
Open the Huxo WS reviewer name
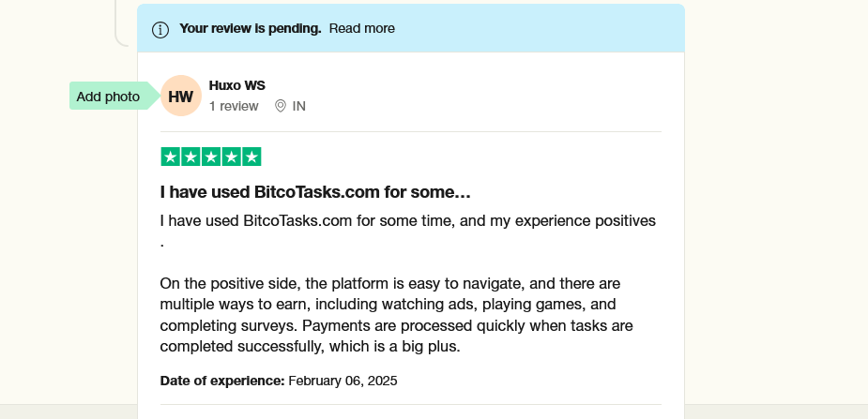point(236,85)
